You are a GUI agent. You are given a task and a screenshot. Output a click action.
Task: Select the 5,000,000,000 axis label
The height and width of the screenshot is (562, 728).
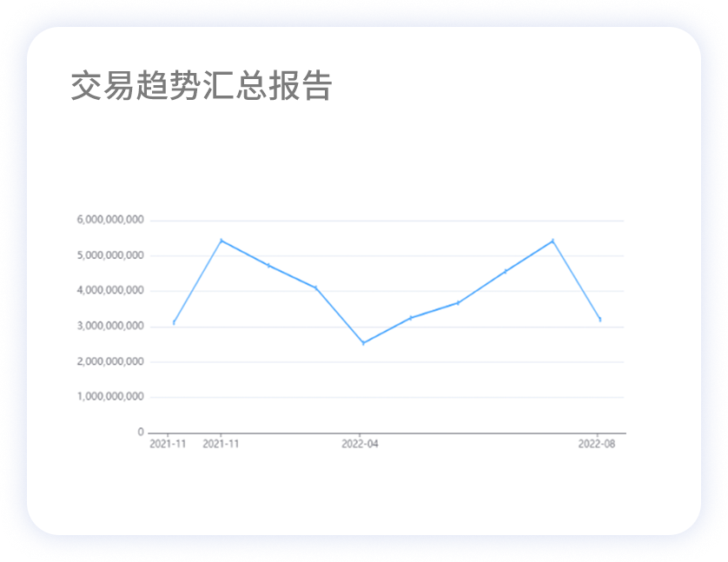(x=110, y=255)
